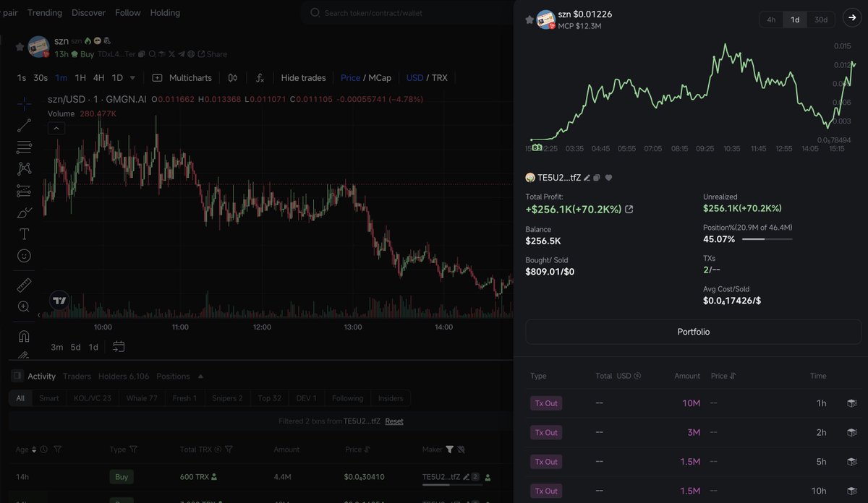Switch to the Traders tab
The width and height of the screenshot is (868, 503).
click(x=76, y=376)
